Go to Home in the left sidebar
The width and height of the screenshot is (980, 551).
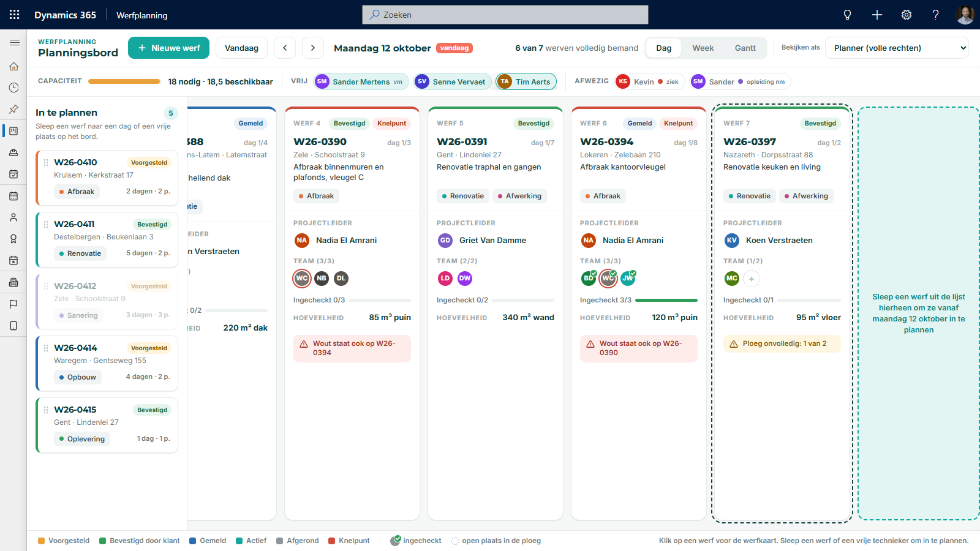(13, 66)
